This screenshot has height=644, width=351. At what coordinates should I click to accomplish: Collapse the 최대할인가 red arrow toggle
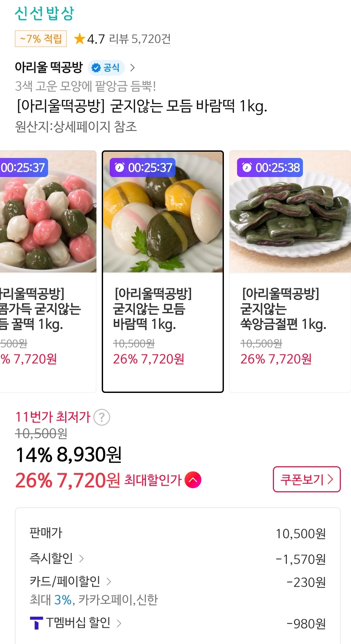193,480
